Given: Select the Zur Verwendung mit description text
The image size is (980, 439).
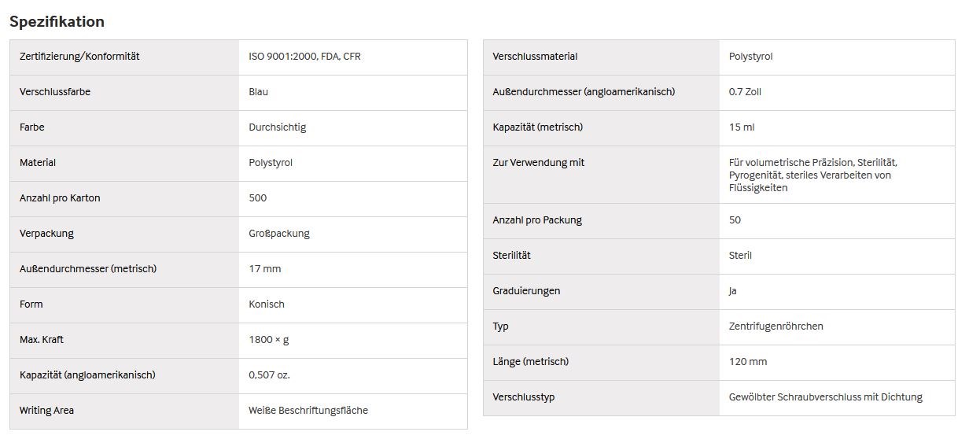Looking at the screenshot, I should click(813, 175).
